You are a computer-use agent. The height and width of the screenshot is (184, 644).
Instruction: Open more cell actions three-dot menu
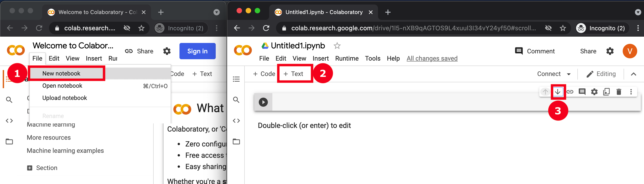pyautogui.click(x=631, y=92)
